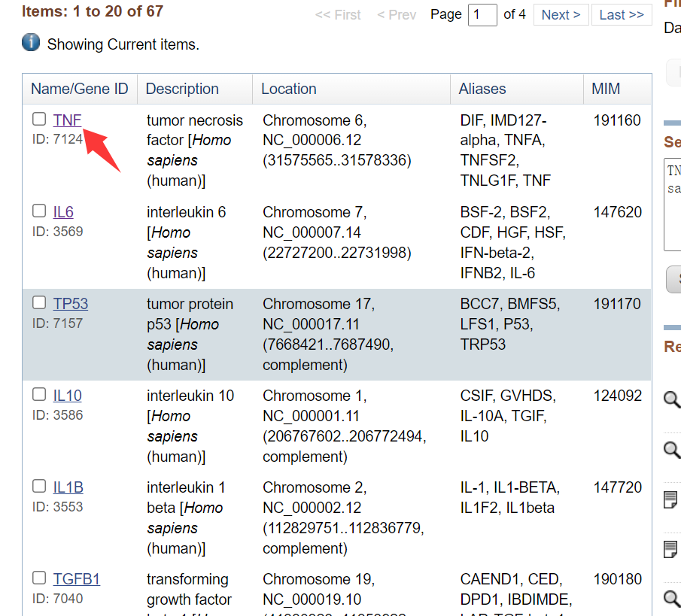The width and height of the screenshot is (681, 616).
Task: Open the IL6 gene record
Action: [63, 212]
